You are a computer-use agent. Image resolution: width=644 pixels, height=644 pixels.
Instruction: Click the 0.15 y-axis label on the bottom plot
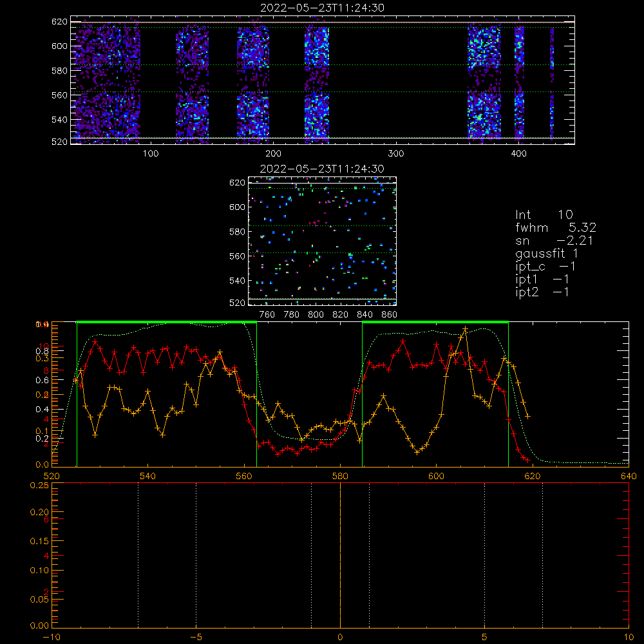[39, 541]
